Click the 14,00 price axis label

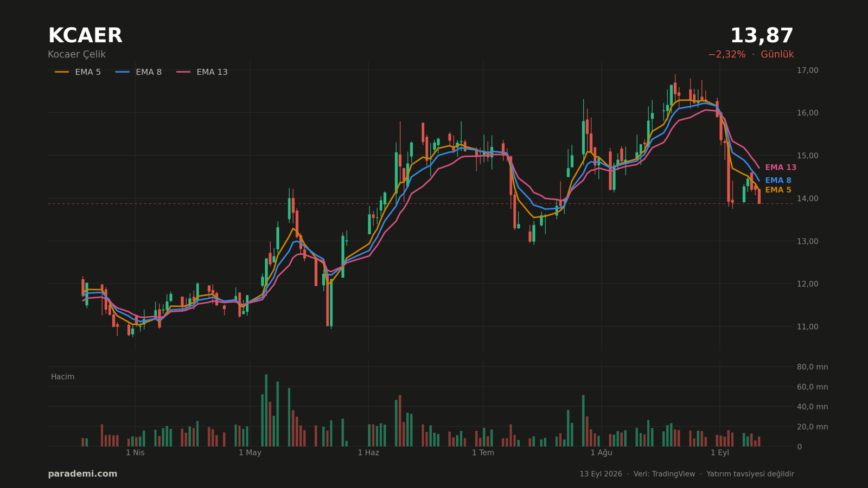pos(808,198)
